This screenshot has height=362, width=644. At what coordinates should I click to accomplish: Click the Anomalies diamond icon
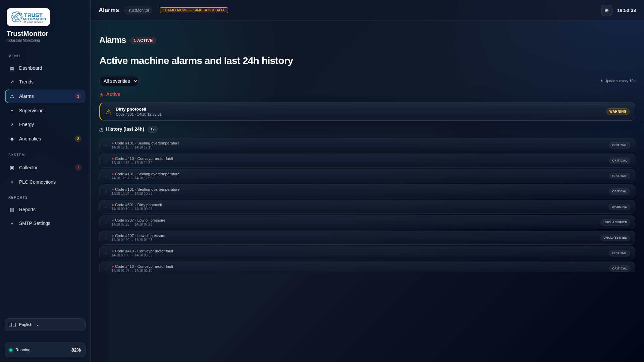[12, 139]
